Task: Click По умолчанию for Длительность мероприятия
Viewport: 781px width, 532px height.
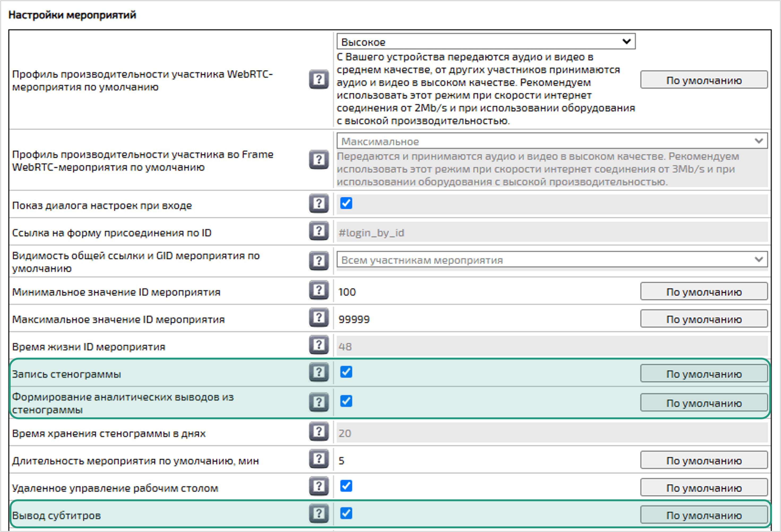Action: coord(704,460)
